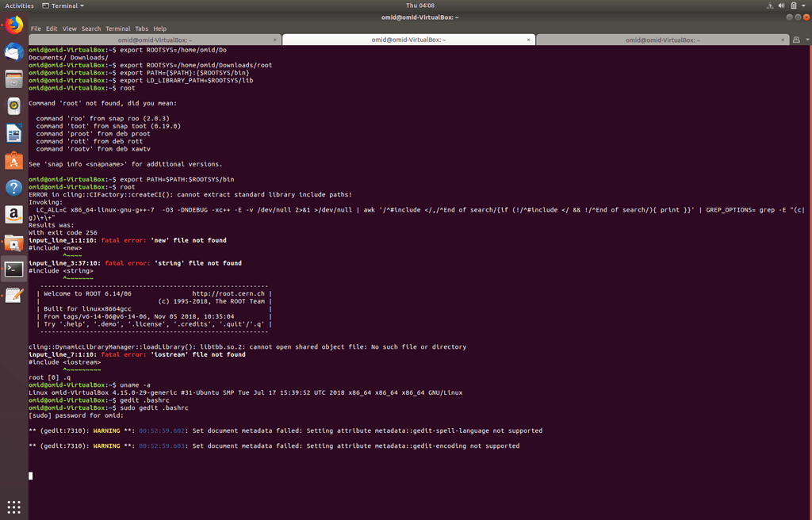The image size is (812, 520).
Task: Show Applications grid
Action: pos(13,507)
